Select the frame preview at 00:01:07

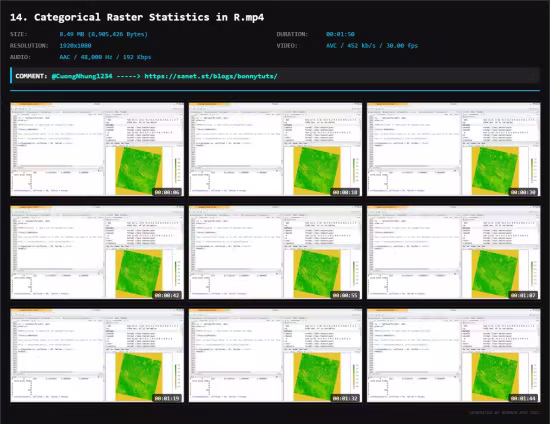click(x=454, y=253)
